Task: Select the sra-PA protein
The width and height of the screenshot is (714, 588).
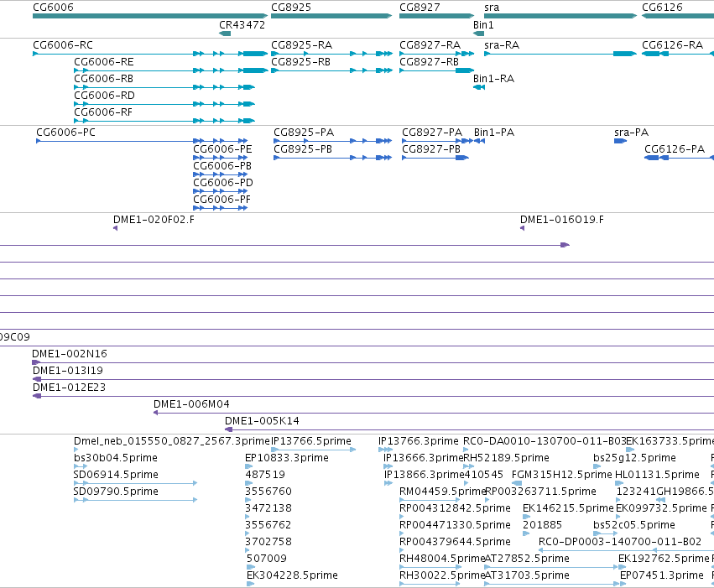Action: (x=620, y=141)
